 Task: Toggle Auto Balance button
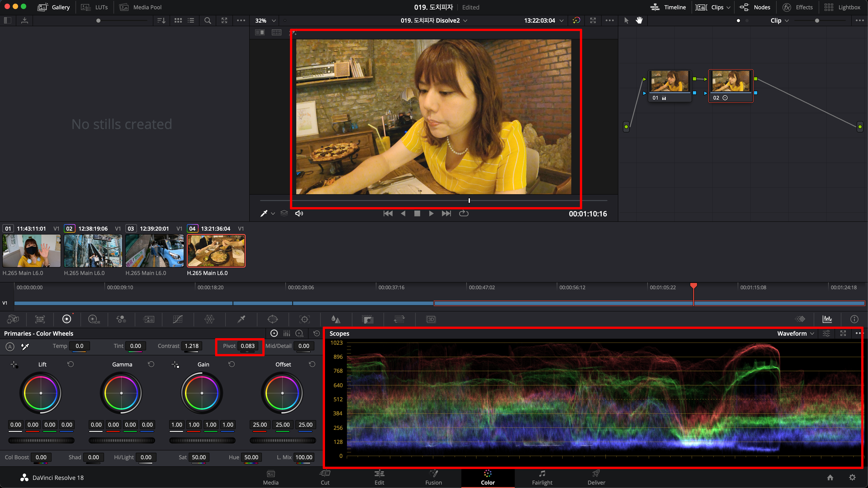click(10, 346)
